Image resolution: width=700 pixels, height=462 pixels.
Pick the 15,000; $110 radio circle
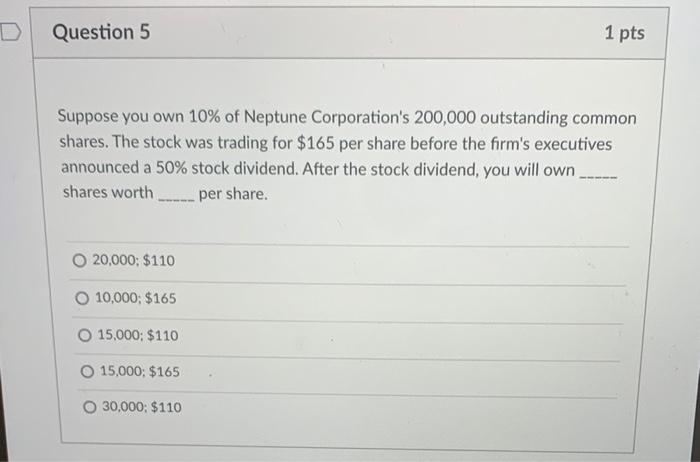[83, 336]
